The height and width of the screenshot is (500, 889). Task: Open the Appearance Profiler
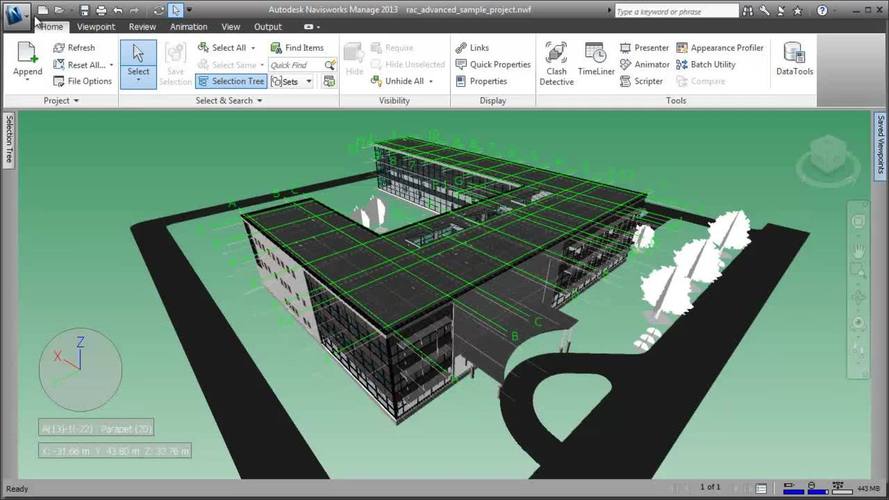click(x=720, y=48)
